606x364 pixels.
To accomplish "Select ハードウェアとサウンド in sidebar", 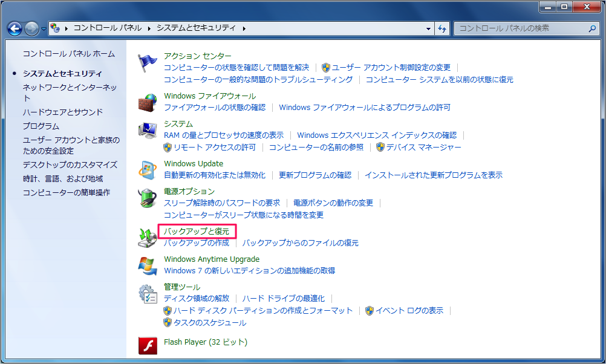I will [x=63, y=112].
